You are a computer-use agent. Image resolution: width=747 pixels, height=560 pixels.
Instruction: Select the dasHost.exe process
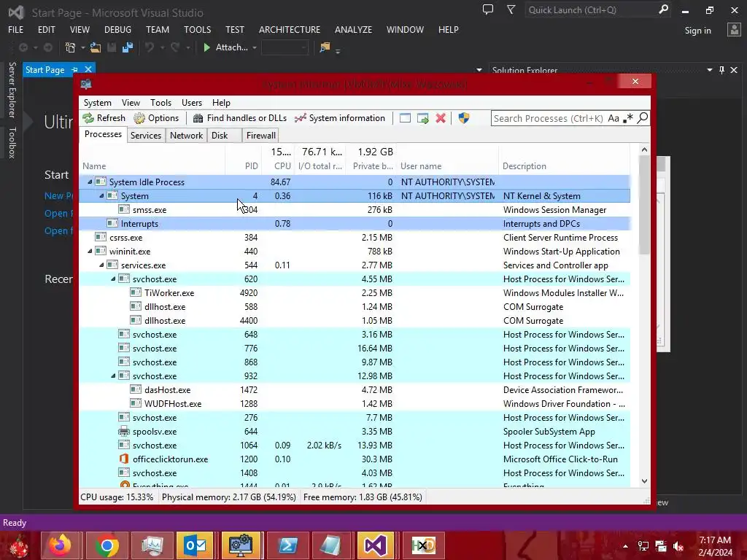tap(355, 389)
